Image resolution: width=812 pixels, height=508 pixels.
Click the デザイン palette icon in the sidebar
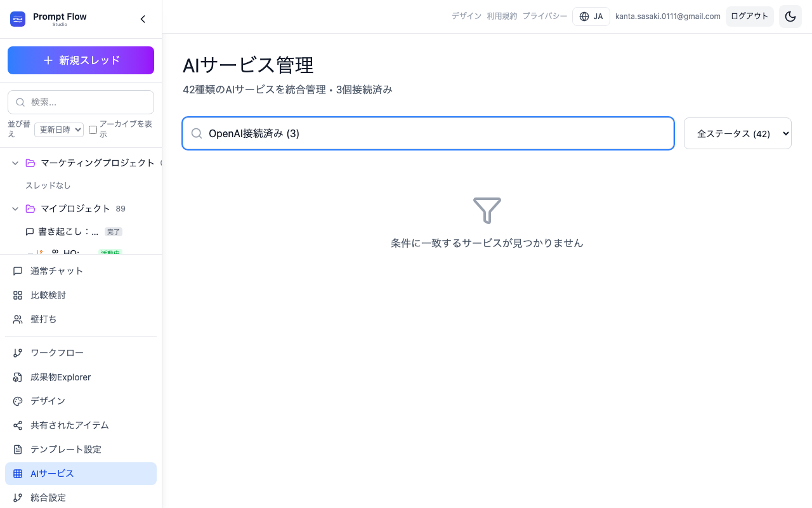18,401
